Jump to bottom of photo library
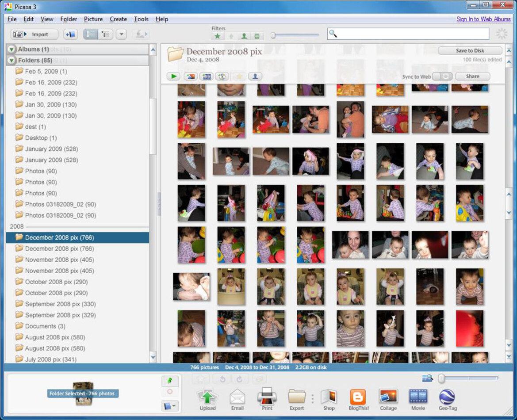Screen dimensions: 517x420 509,356
